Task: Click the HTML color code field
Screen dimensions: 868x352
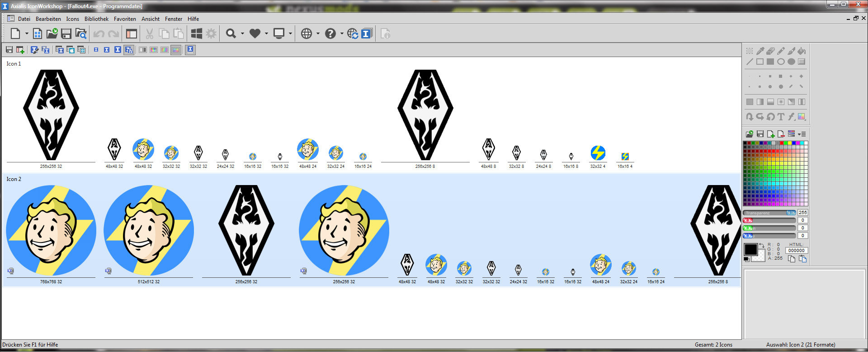Action: [x=796, y=250]
